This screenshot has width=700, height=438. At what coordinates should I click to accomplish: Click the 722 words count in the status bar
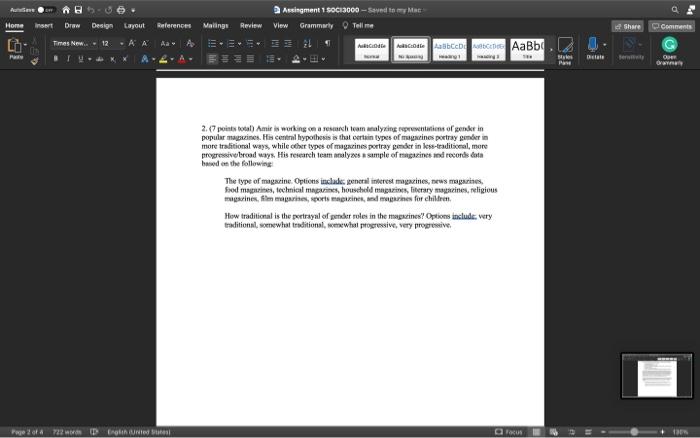[x=67, y=432]
